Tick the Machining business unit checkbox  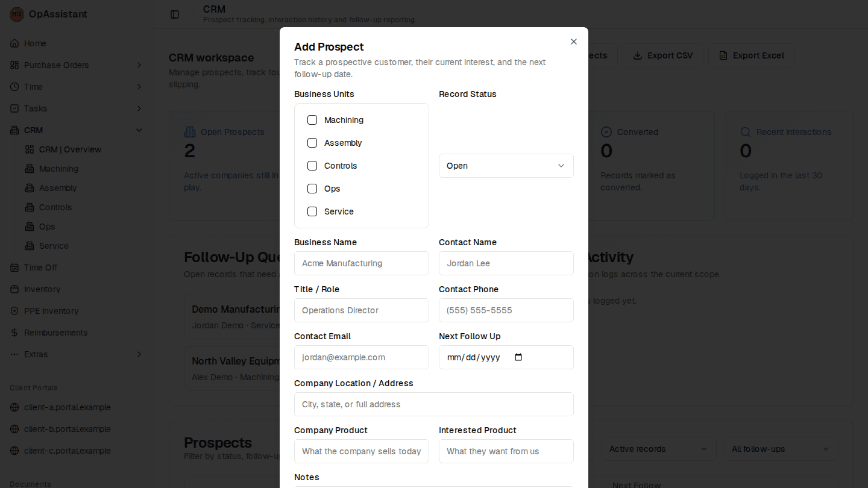[x=312, y=120]
